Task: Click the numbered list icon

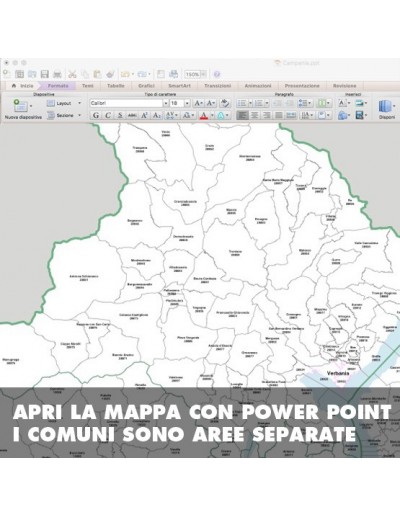Action: 259,103
